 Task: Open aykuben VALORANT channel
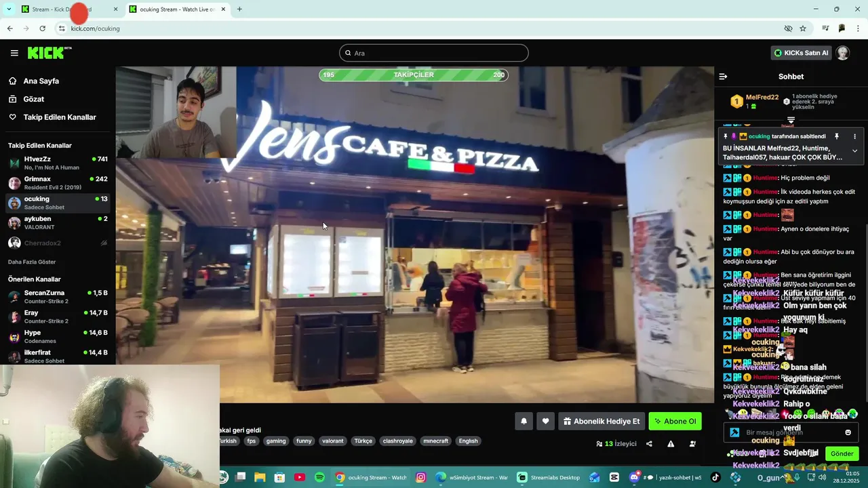[x=58, y=223]
